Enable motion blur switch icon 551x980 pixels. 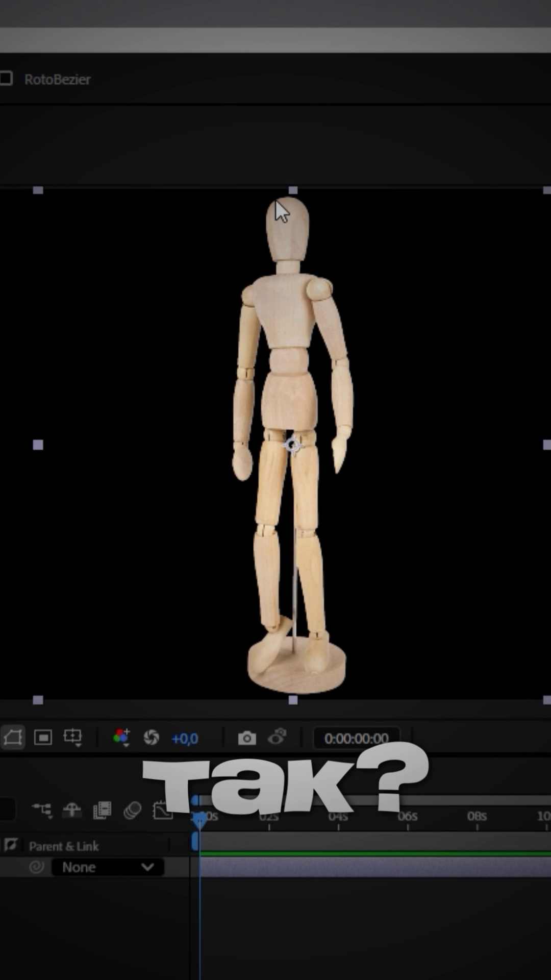coord(133,810)
